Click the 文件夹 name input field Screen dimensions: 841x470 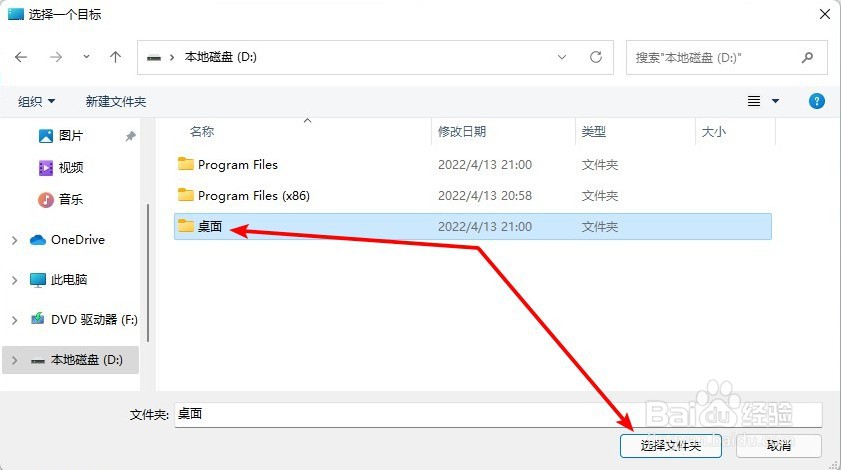pos(498,414)
